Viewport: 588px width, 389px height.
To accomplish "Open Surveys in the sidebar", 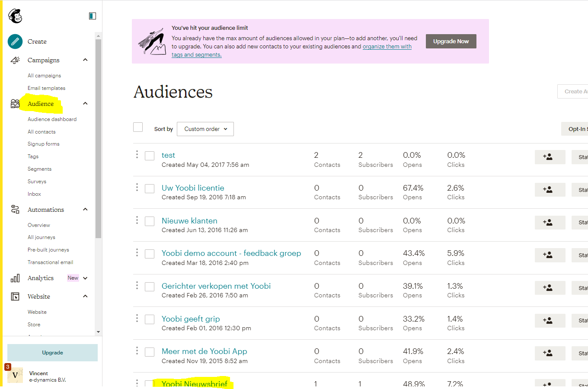I will tap(37, 182).
